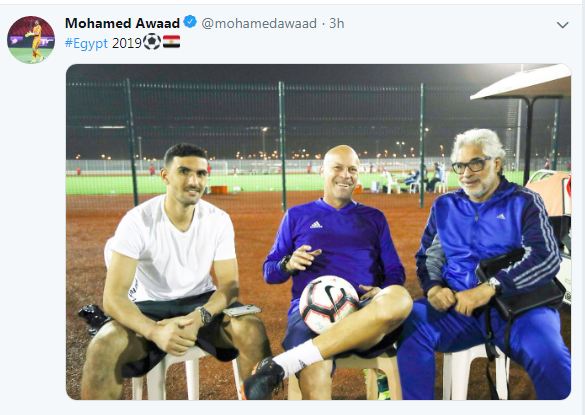This screenshot has height=415, width=585.
Task: Click the bald man in purple shirt
Action: point(336,272)
